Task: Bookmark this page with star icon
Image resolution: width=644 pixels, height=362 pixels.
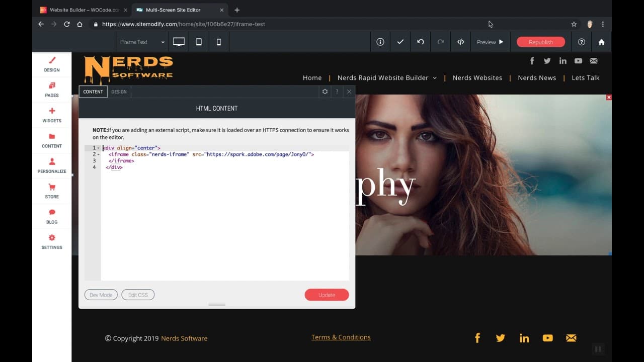Action: (x=574, y=24)
